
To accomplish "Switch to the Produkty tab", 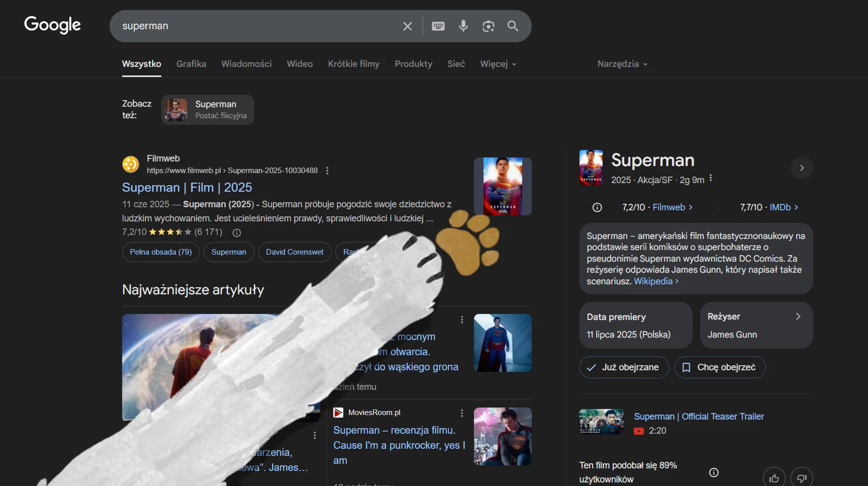I will 413,64.
